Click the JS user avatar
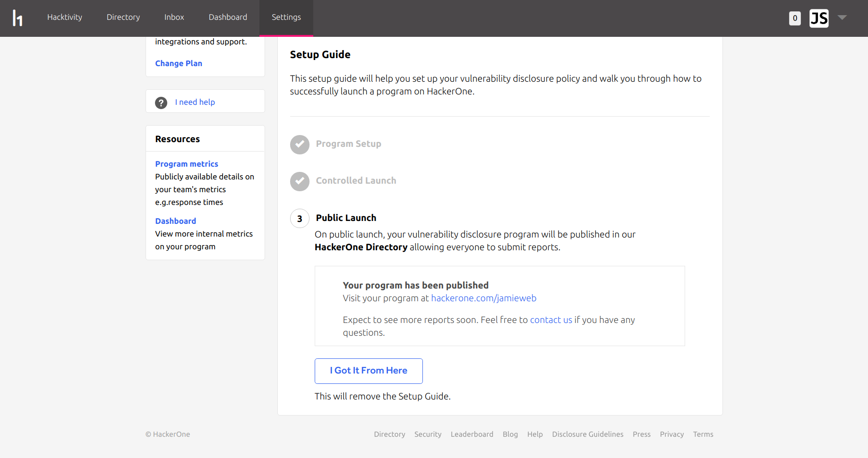Screen dimensions: 868x458 click(819, 18)
